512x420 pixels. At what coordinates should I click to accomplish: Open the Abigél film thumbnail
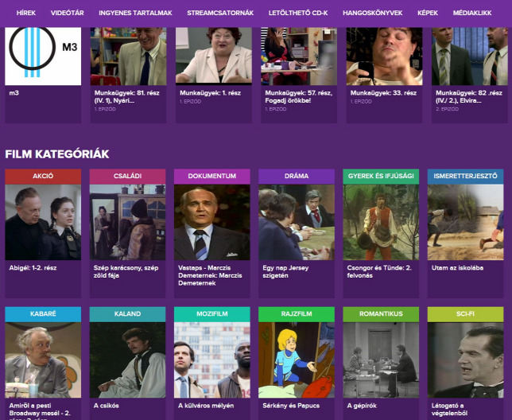tap(43, 222)
